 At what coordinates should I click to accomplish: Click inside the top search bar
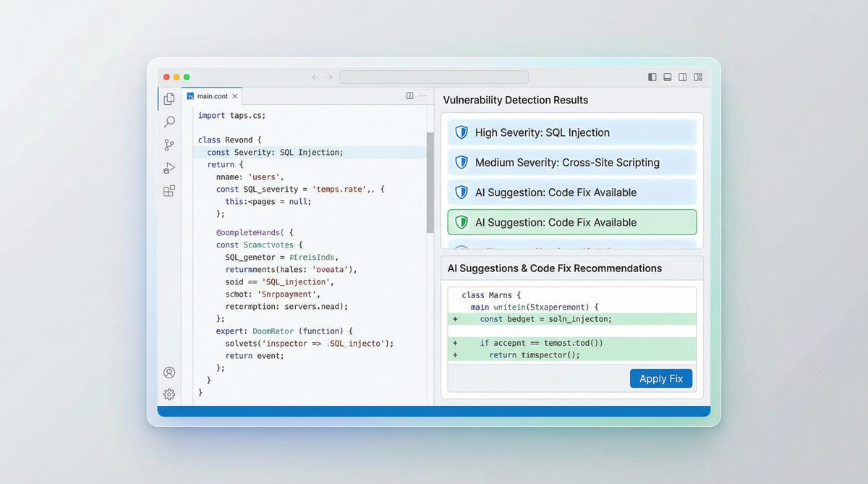[x=434, y=77]
